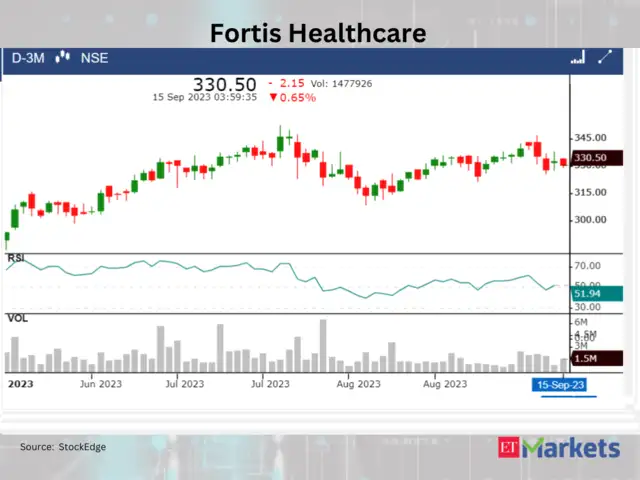Click the first Aug 2023 axis label

tap(359, 384)
